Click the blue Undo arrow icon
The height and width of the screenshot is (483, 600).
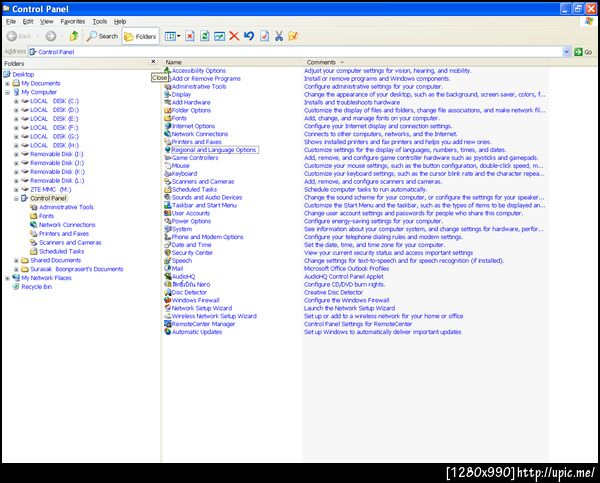(x=249, y=36)
